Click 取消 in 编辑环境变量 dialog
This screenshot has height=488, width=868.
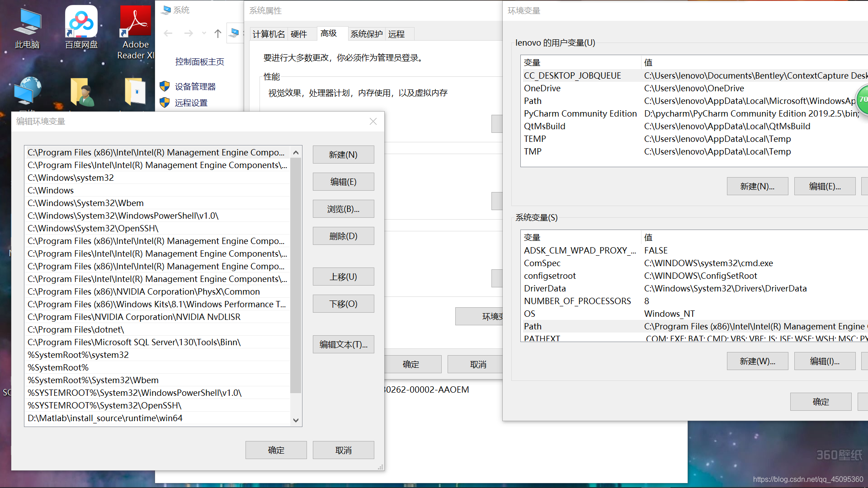[343, 450]
